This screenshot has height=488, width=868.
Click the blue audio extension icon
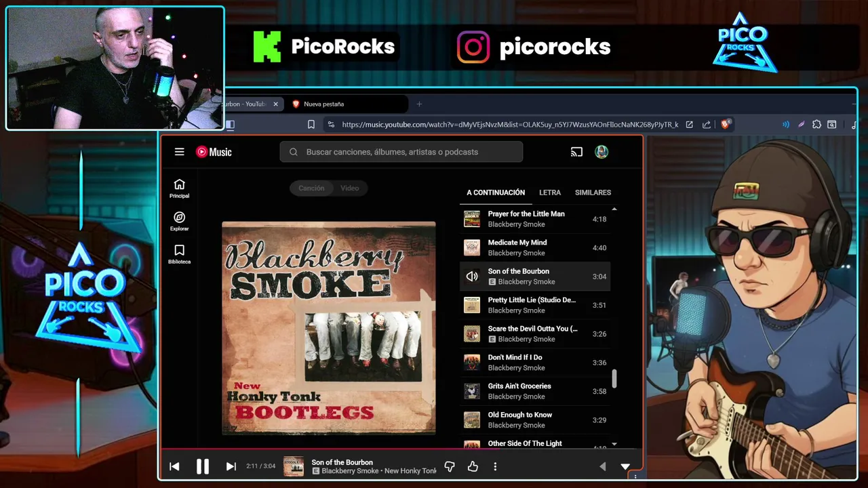pyautogui.click(x=786, y=125)
